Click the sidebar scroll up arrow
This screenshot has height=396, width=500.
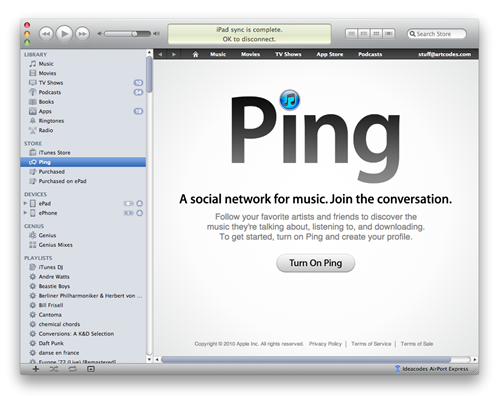[x=149, y=52]
